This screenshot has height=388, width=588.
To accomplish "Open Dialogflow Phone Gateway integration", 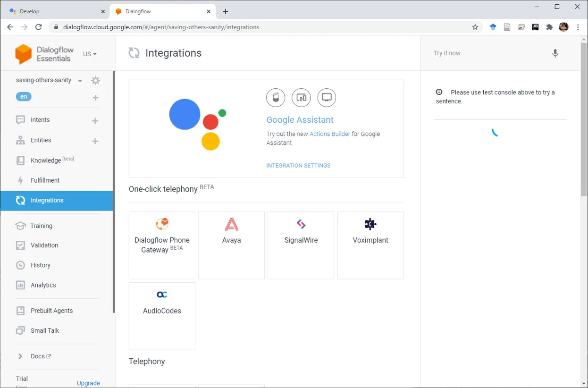I will [x=162, y=245].
